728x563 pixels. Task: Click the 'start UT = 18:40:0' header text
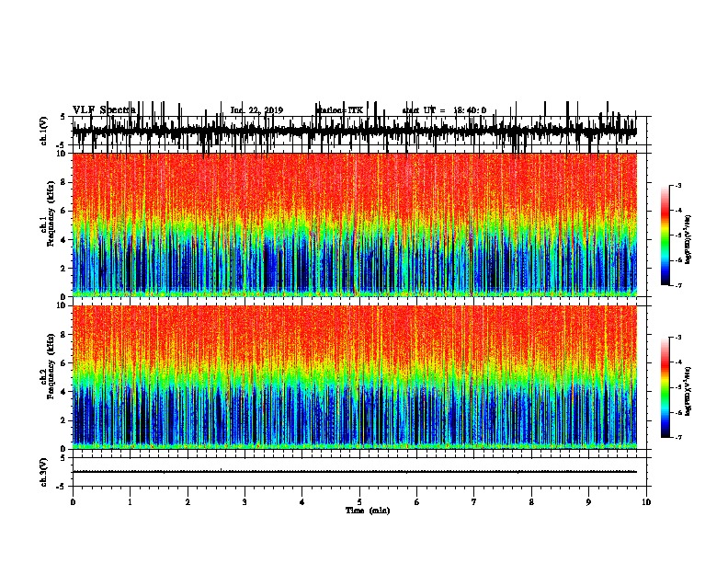pos(444,110)
